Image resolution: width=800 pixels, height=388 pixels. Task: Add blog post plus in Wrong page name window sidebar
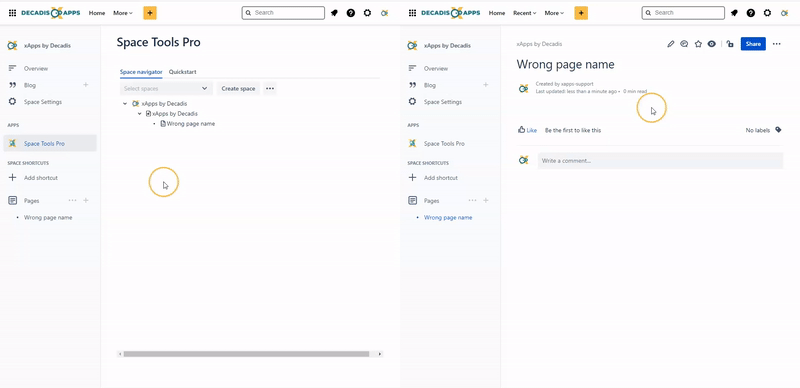click(486, 85)
